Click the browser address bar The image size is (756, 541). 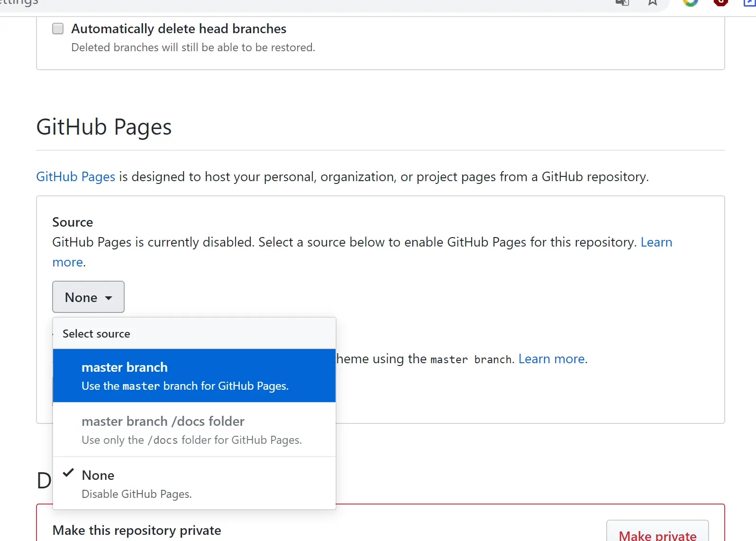(332, 3)
